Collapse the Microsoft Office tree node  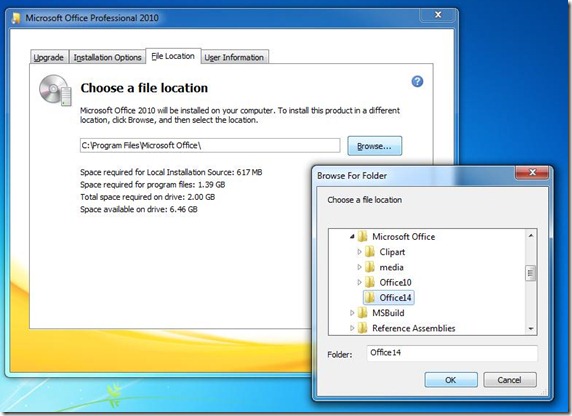[x=352, y=236]
